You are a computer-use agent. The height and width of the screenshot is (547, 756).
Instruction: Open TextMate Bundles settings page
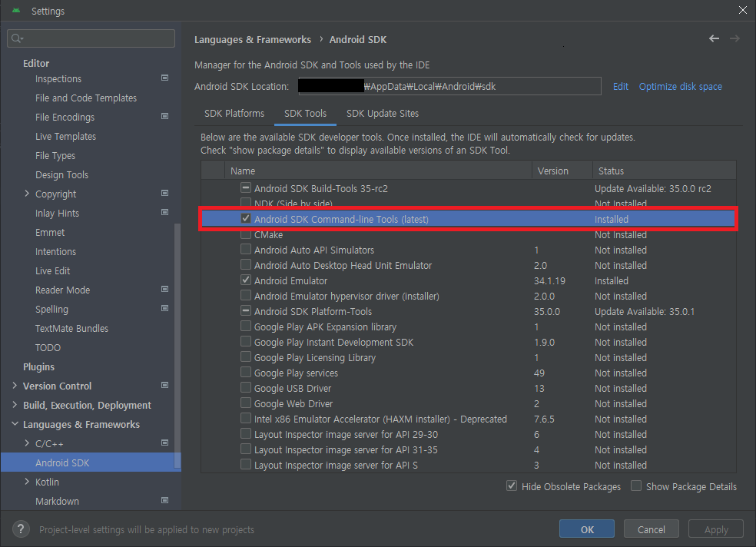(x=71, y=328)
